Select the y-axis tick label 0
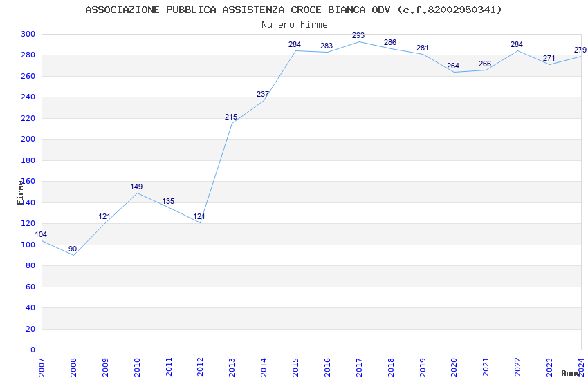This screenshot has height=380, width=588. point(33,350)
